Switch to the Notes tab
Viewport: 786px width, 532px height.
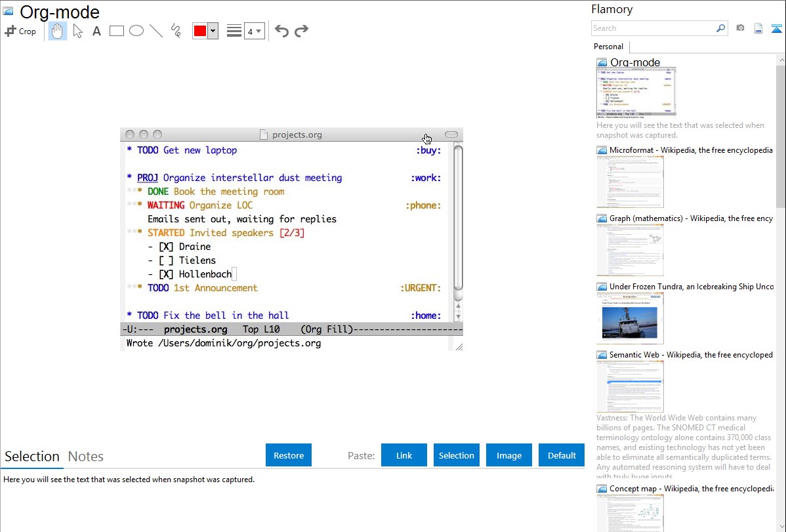[x=86, y=457]
